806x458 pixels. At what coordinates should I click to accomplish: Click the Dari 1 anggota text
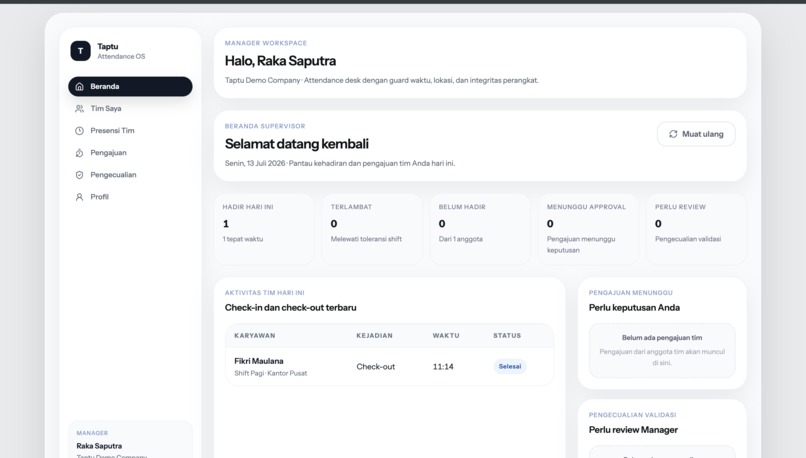461,239
